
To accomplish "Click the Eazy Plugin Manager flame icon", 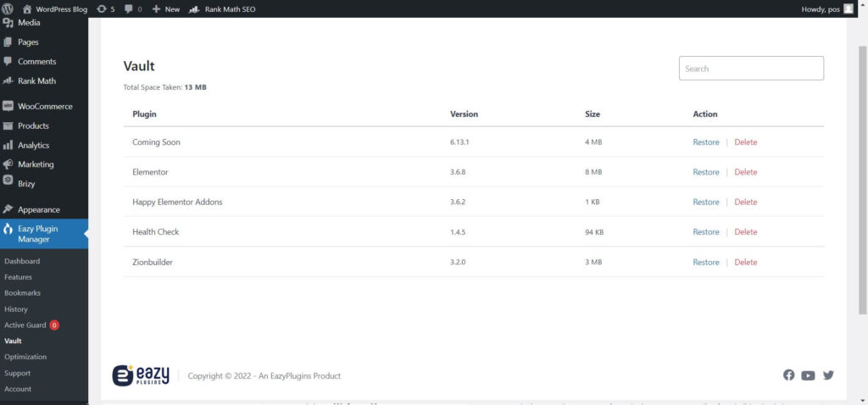I will click(x=8, y=229).
